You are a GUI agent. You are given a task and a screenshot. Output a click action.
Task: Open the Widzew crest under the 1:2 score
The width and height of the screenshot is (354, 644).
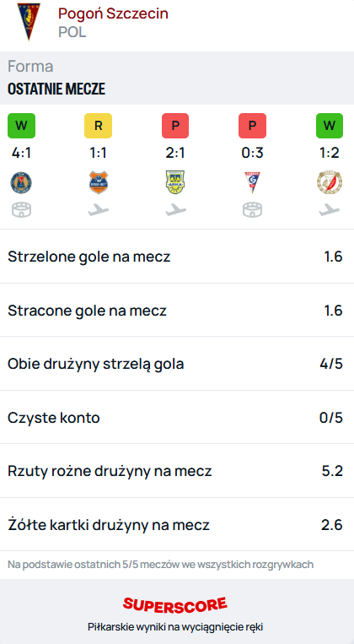(330, 183)
